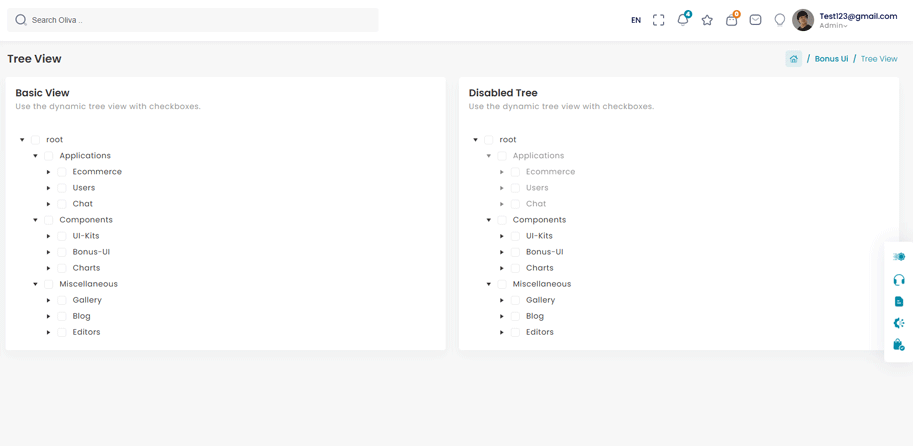913x446 pixels.
Task: Select Bonus-UI label in Disabled Tree
Action: point(545,252)
